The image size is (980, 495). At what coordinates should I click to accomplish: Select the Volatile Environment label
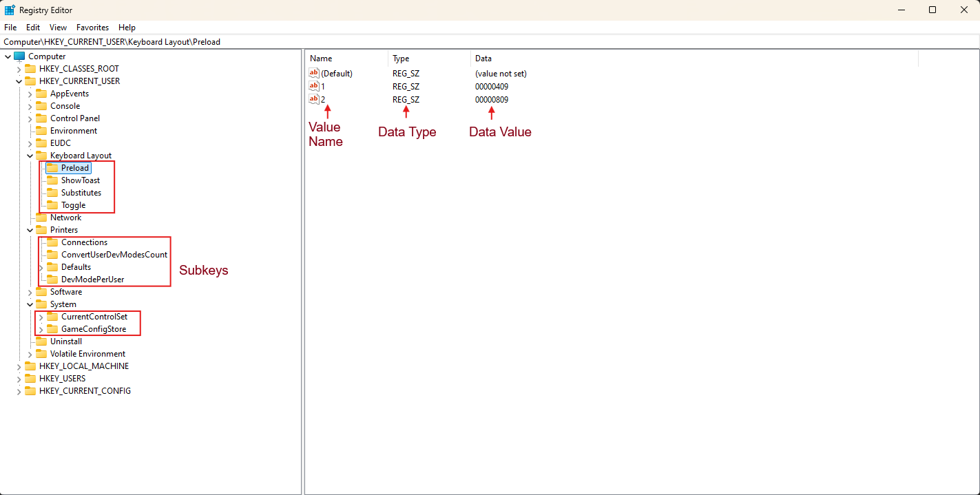(88, 354)
